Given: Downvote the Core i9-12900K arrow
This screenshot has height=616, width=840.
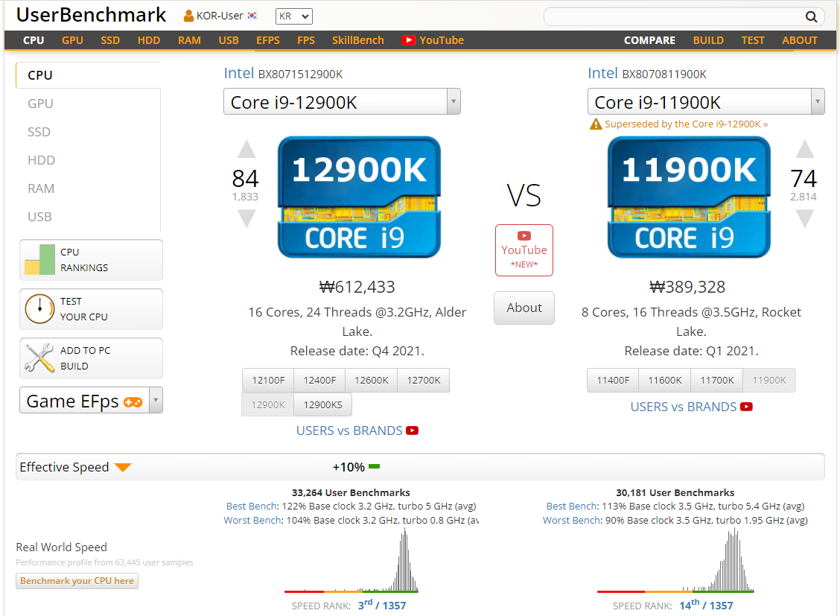Looking at the screenshot, I should [x=246, y=218].
